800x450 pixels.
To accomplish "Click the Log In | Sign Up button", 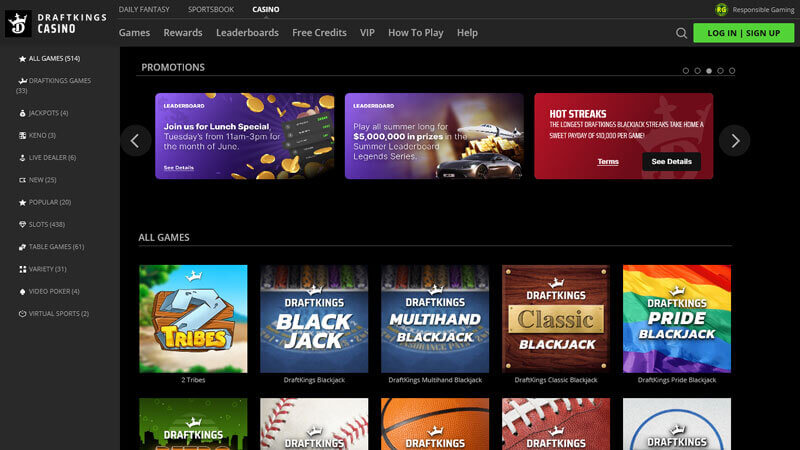I will pos(743,33).
